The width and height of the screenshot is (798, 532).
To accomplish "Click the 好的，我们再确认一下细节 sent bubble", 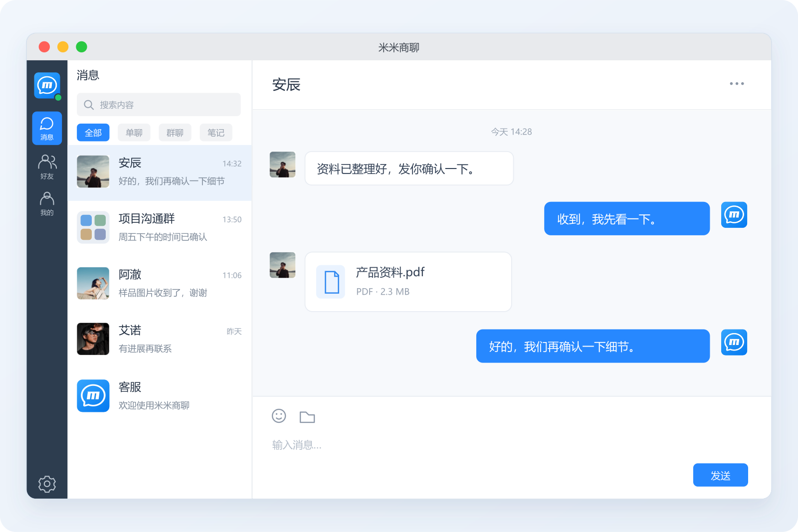I will click(593, 346).
